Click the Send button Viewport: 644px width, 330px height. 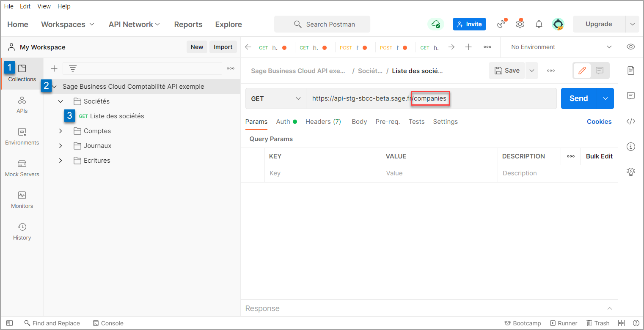click(x=579, y=98)
